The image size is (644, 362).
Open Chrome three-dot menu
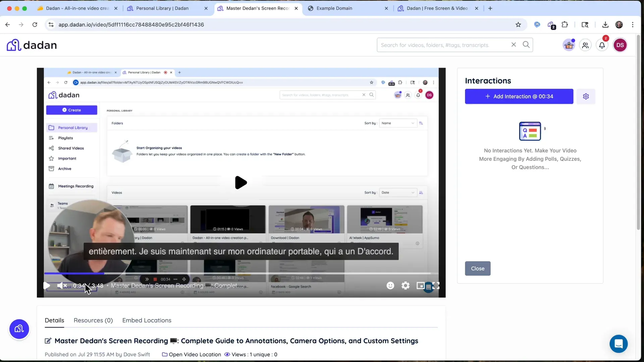633,24
